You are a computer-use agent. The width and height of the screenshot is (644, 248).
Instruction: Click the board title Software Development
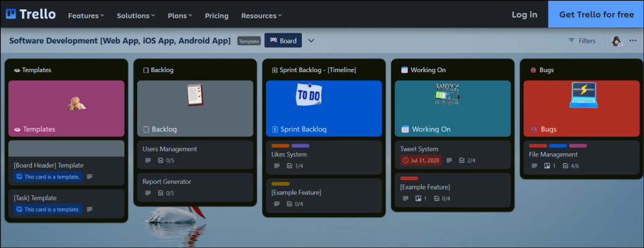(120, 41)
